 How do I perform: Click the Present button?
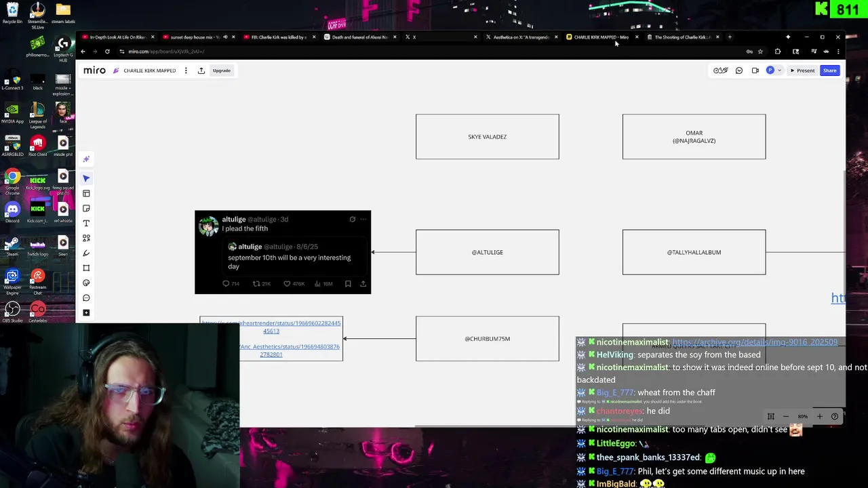tap(802, 70)
